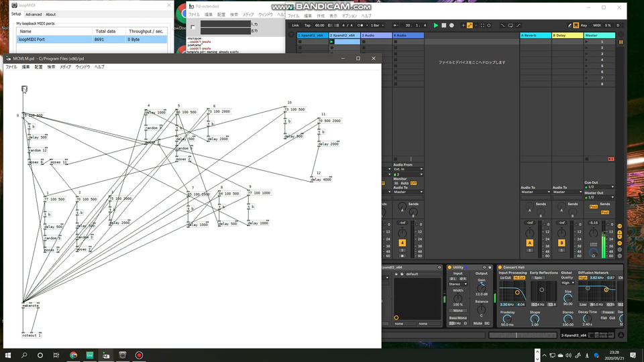644x362 pixels.
Task: Open the ファイル menu in MCMLM.pd window
Action: (x=11, y=67)
